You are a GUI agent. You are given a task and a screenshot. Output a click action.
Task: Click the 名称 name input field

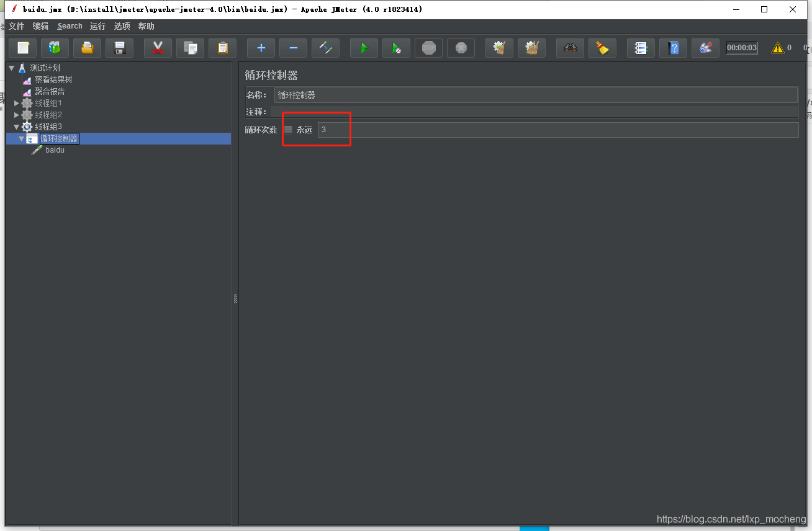(536, 95)
